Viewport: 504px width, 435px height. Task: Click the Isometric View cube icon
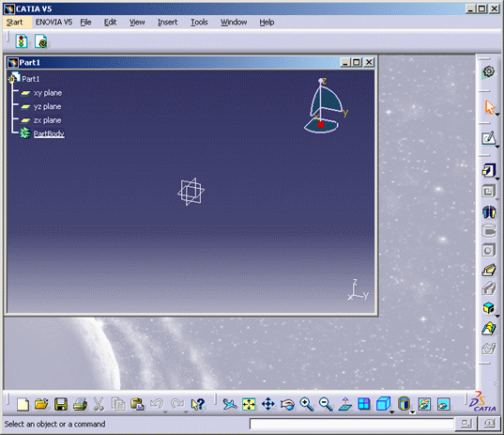[383, 404]
